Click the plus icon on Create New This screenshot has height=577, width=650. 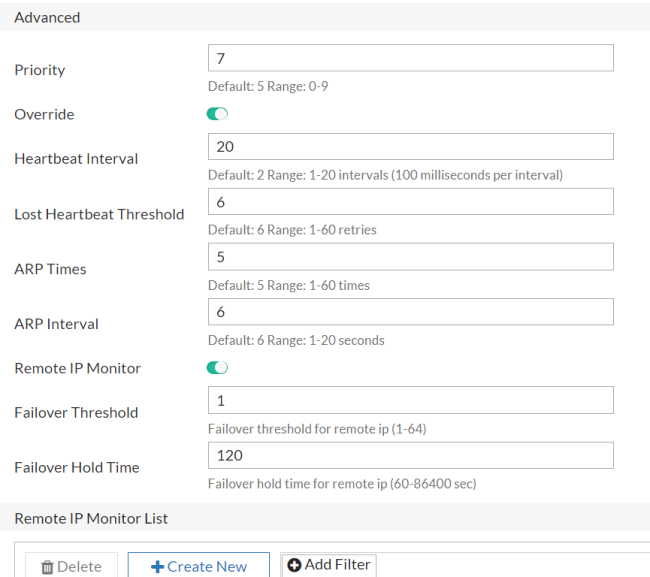pos(157,567)
